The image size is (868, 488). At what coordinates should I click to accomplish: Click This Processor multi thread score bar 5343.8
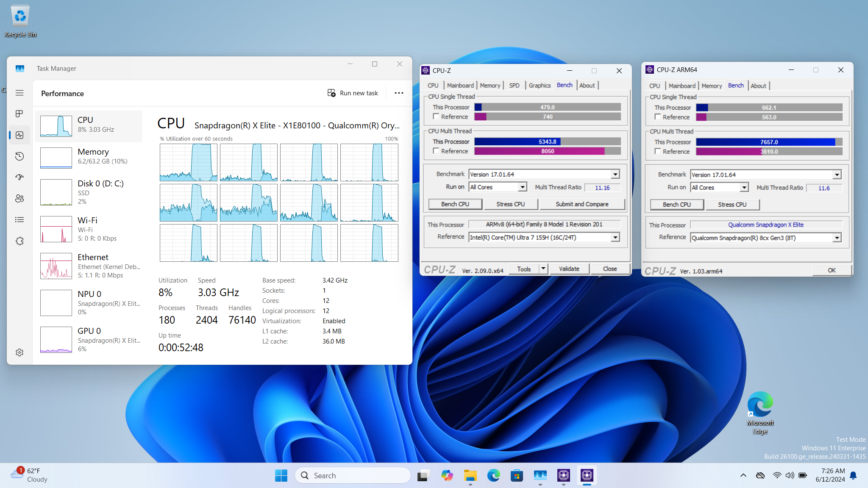pyautogui.click(x=547, y=141)
